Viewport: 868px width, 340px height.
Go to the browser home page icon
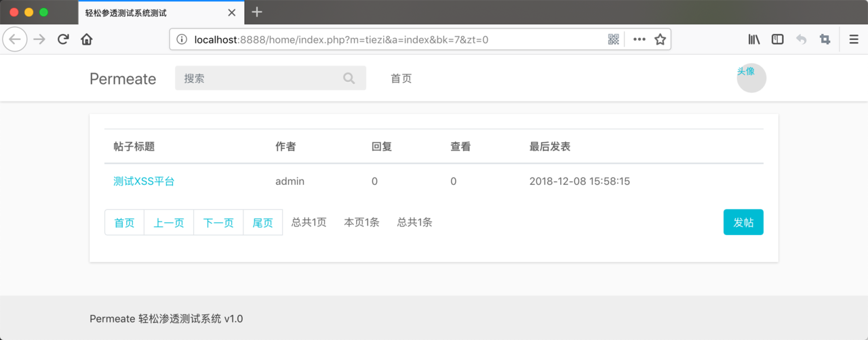click(x=87, y=39)
